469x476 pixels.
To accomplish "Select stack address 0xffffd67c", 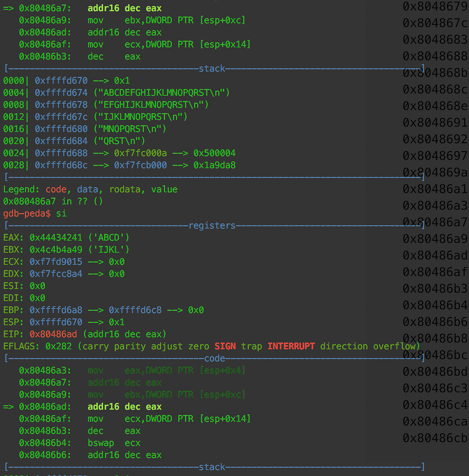I will (61, 117).
